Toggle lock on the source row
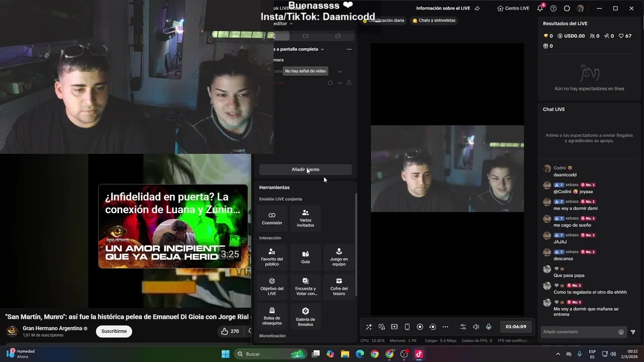 pos(349,83)
